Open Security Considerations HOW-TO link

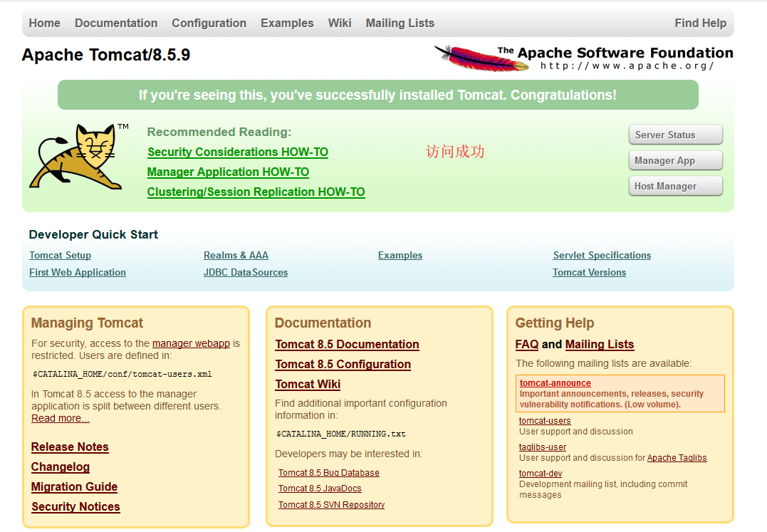[x=238, y=152]
